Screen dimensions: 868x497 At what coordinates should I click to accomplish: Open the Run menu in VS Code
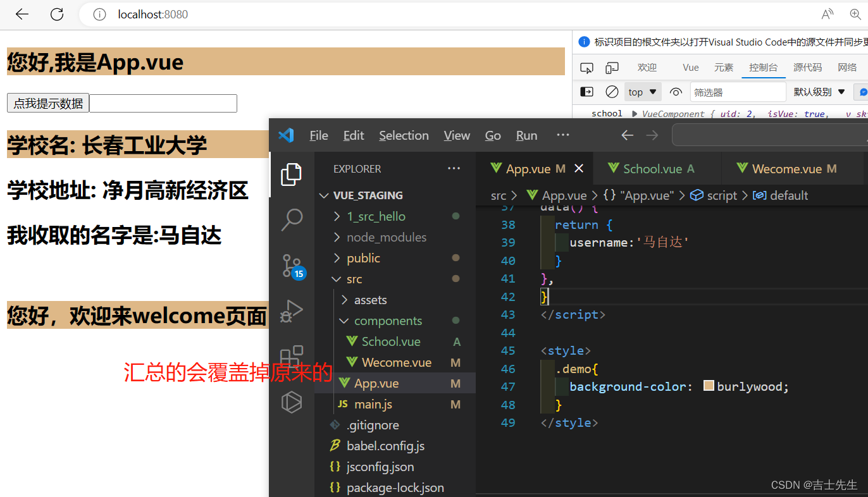click(526, 135)
